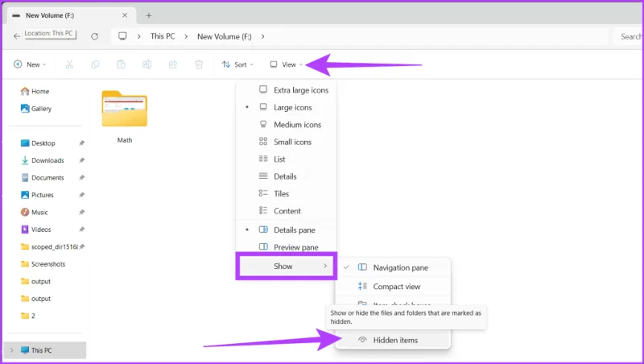
Task: Click the monitor icon in address bar
Action: point(122,36)
